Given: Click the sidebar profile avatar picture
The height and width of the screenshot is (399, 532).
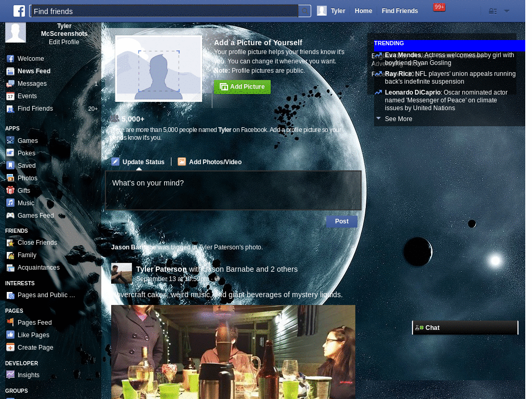Looking at the screenshot, I should click(15, 32).
